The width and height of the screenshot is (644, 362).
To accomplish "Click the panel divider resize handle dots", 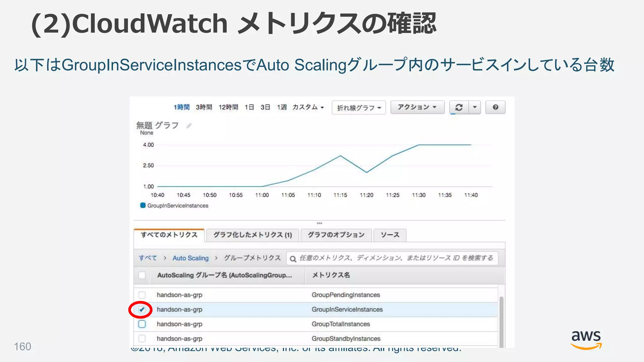I will 319,223.
